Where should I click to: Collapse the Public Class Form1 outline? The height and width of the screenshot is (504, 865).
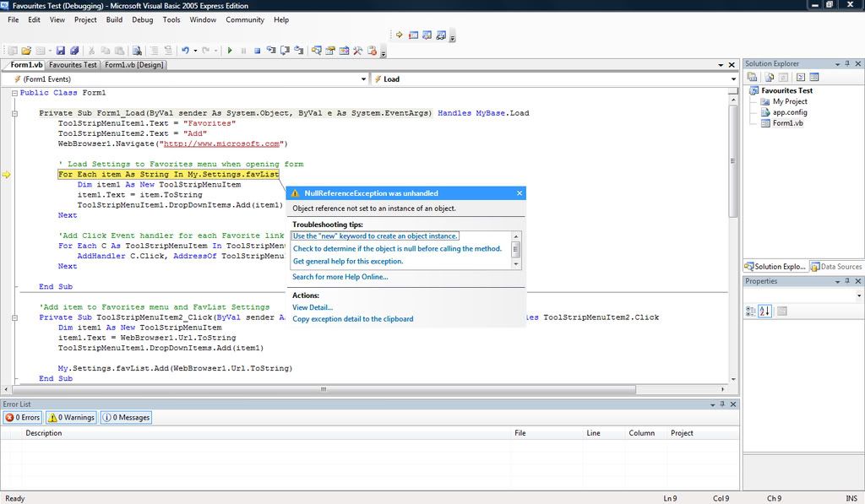pos(15,93)
